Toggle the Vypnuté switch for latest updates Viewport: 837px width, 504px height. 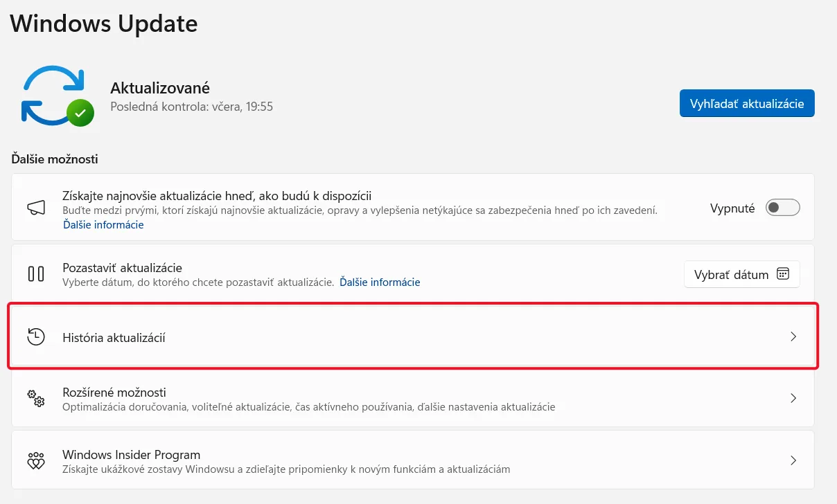[x=783, y=208]
